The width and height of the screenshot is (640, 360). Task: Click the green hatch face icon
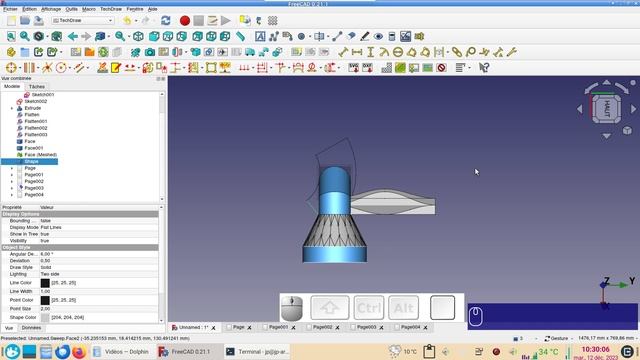coord(400,68)
